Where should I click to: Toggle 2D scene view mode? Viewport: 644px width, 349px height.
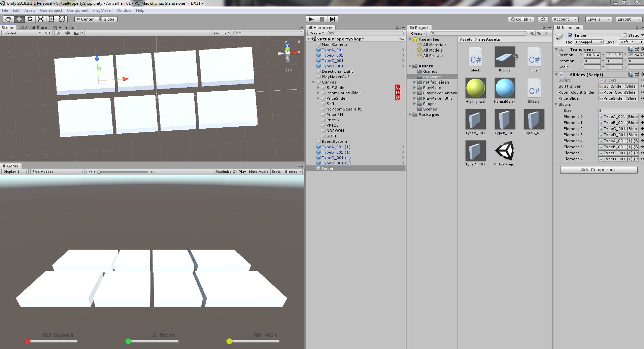click(47, 33)
